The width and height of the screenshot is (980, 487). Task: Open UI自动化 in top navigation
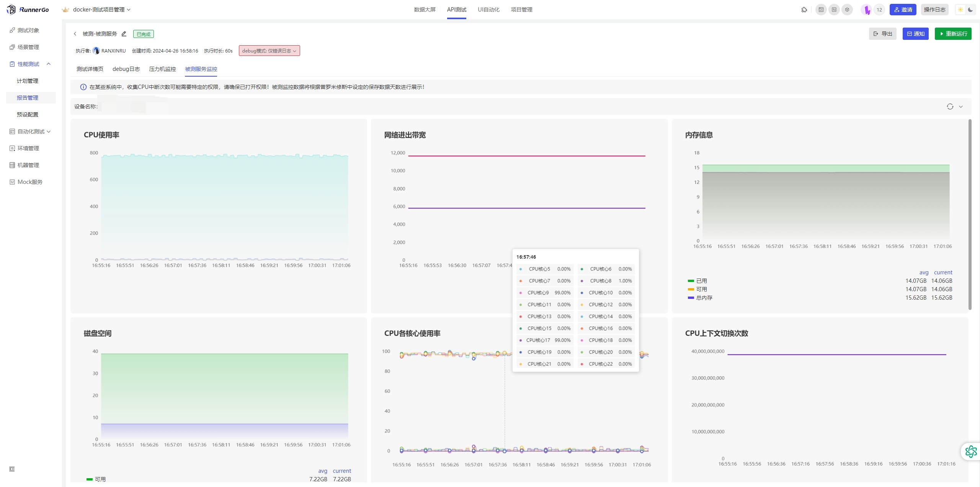(488, 10)
